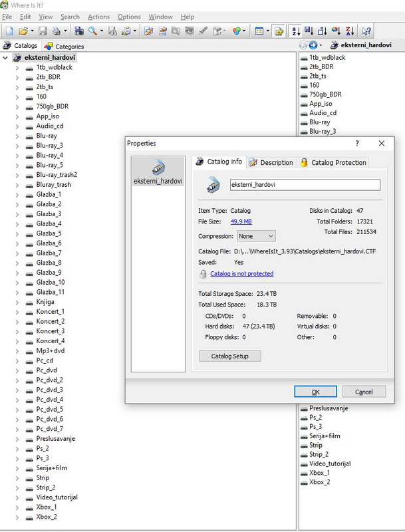
Task: Click the New catalog toolbar icon
Action: click(9, 31)
